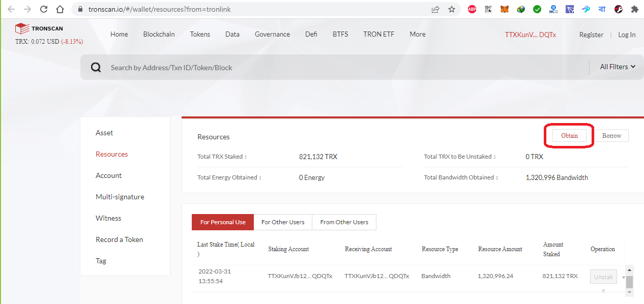This screenshot has height=304, width=644.
Task: Click the 821,132 TRX total staked value
Action: pyautogui.click(x=318, y=157)
